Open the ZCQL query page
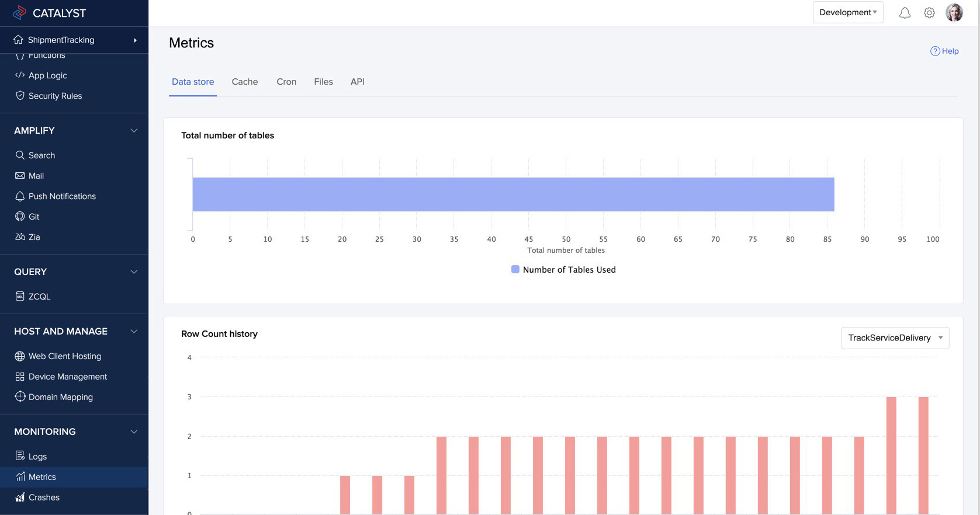The image size is (980, 515). tap(39, 297)
